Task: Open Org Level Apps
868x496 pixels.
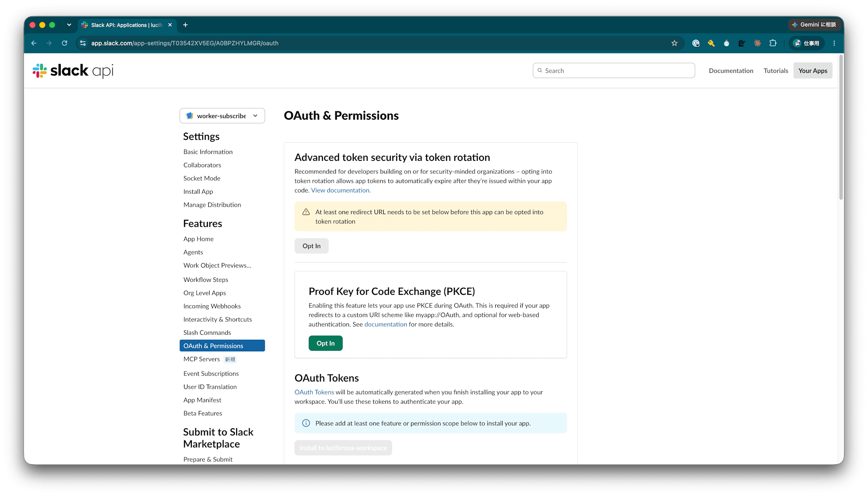Action: (204, 293)
